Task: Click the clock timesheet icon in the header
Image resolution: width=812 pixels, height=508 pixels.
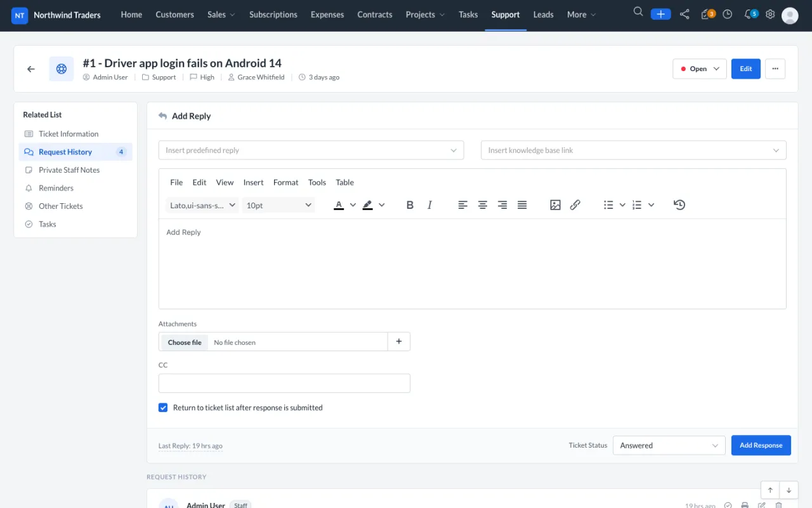Action: pyautogui.click(x=728, y=14)
